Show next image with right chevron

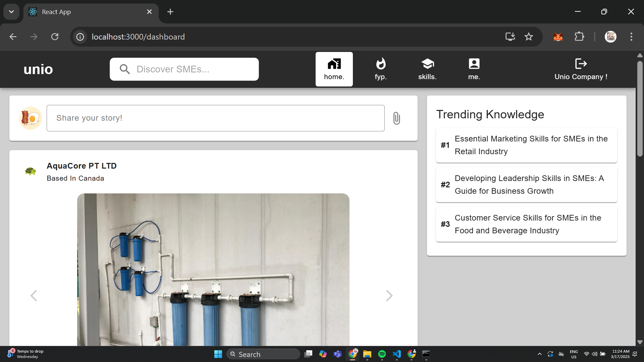pos(389,296)
